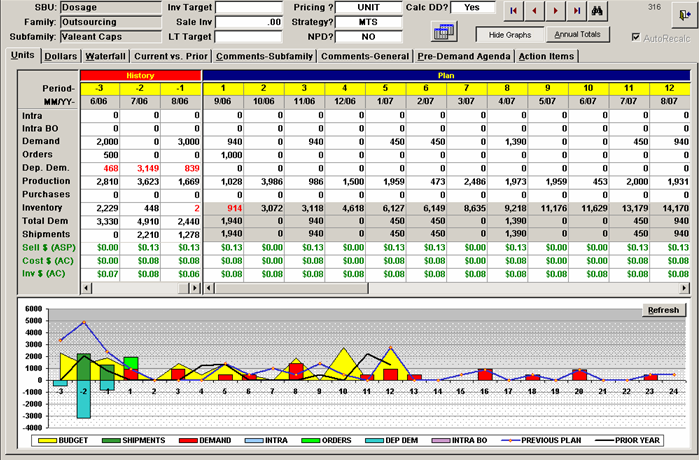The width and height of the screenshot is (699, 460).
Task: Open the Action Items tab
Action: [x=546, y=56]
